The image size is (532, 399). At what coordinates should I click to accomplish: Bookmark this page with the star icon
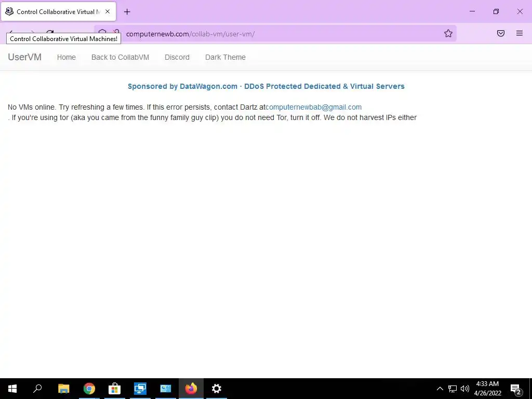448,33
